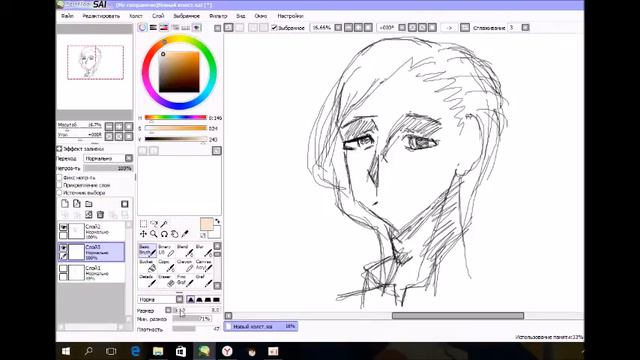
Task: Click the canvas horizontal scrollbar thumb
Action: point(458,316)
